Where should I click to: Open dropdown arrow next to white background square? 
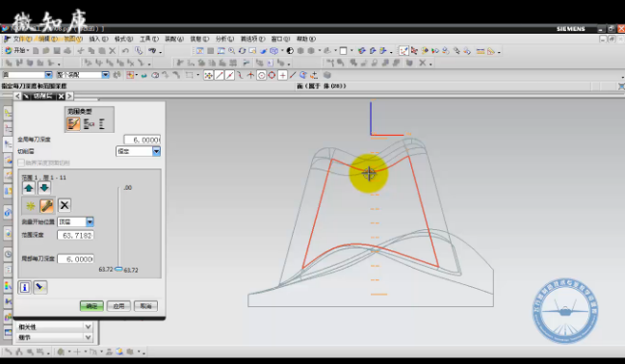(x=352, y=51)
